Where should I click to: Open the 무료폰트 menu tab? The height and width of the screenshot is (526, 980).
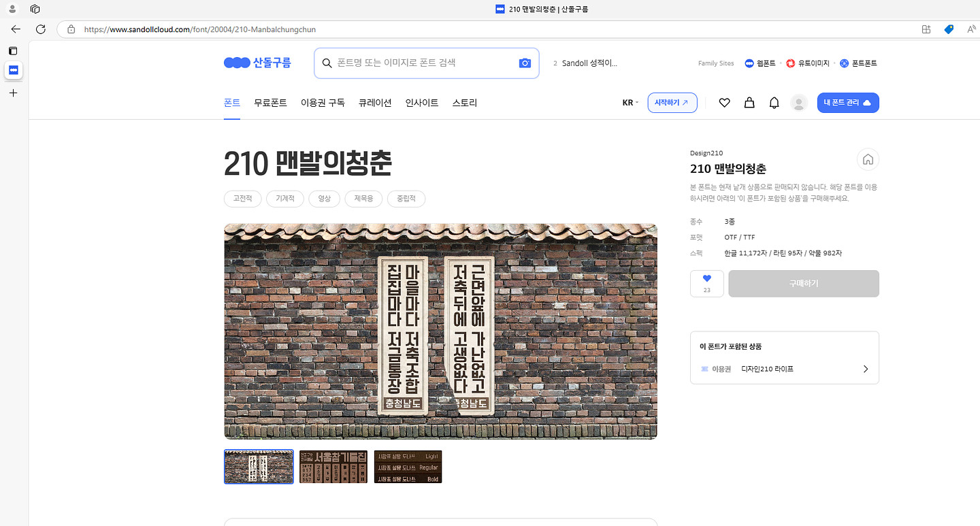(270, 103)
